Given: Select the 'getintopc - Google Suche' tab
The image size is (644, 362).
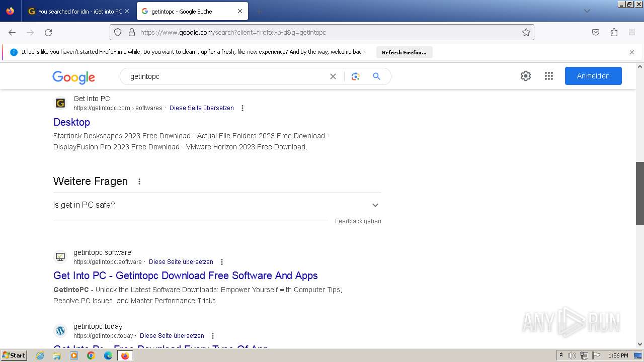Looking at the screenshot, I should (182, 11).
